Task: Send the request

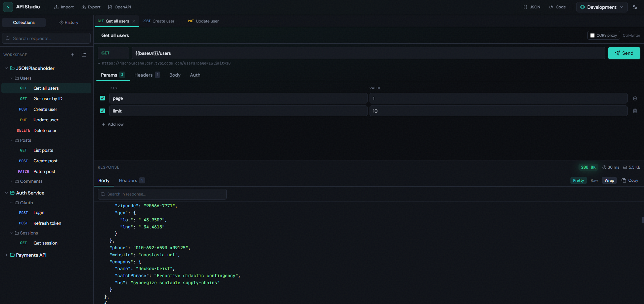Action: (624, 53)
